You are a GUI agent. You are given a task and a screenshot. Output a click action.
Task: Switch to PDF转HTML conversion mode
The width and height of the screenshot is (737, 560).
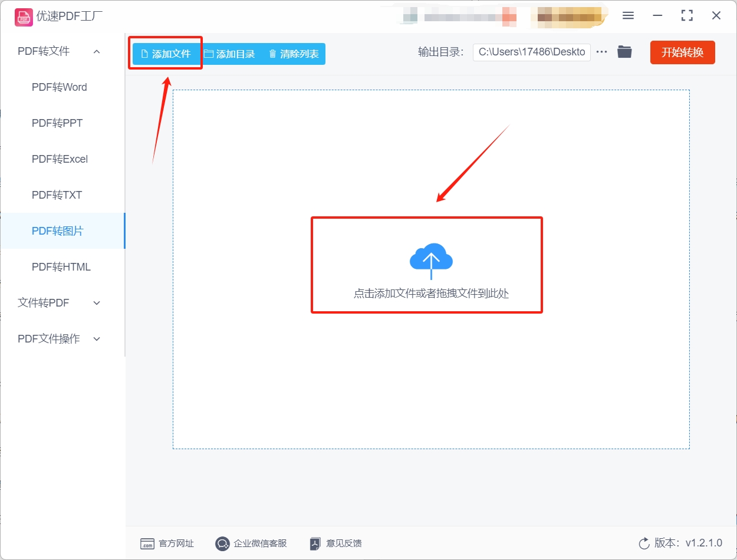click(61, 266)
